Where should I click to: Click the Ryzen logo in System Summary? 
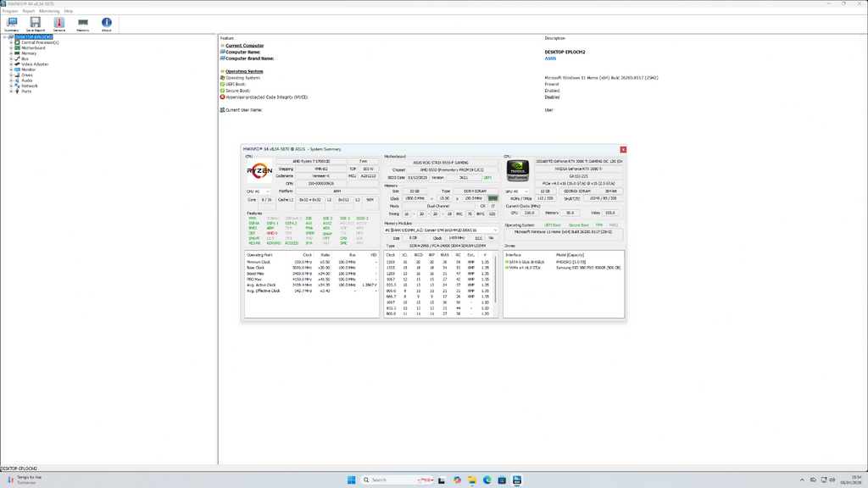coord(259,171)
